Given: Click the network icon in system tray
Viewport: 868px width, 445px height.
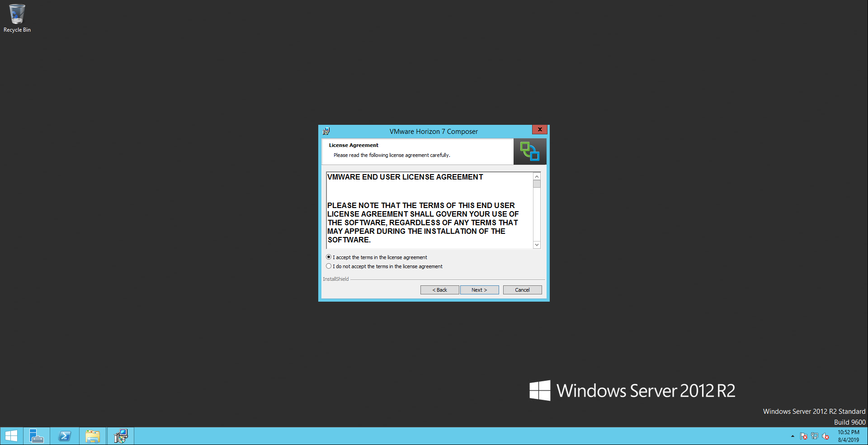Looking at the screenshot, I should click(815, 436).
